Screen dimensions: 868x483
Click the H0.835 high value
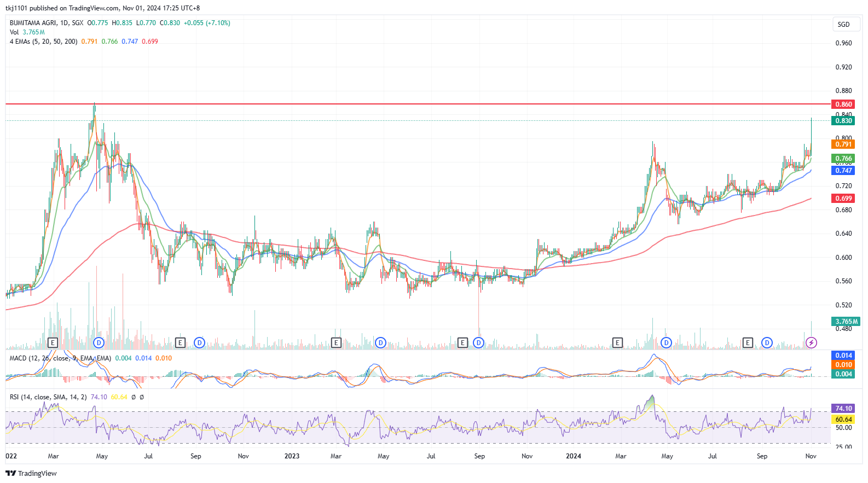[x=122, y=23]
